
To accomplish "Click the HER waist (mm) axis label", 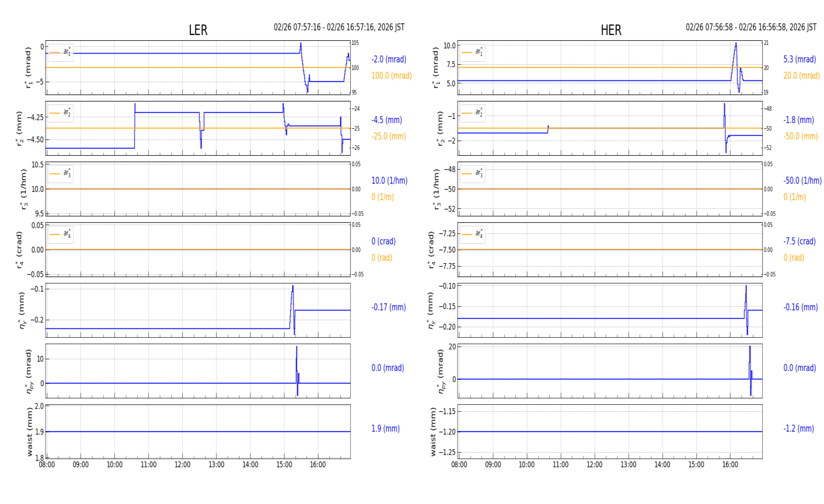I will coord(433,432).
